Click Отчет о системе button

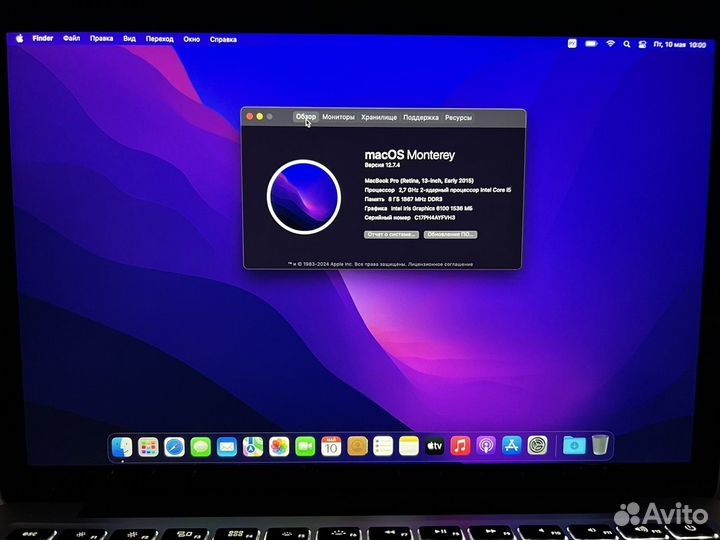pyautogui.click(x=391, y=234)
